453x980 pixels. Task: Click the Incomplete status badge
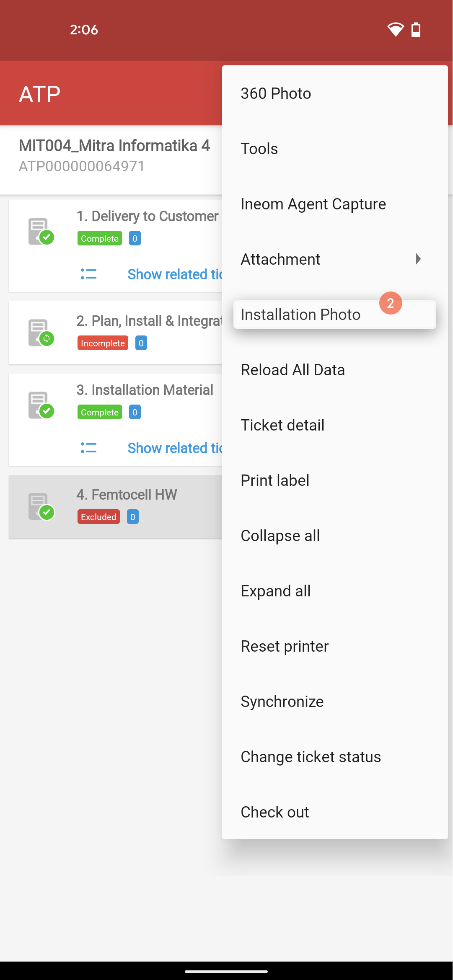pos(103,343)
